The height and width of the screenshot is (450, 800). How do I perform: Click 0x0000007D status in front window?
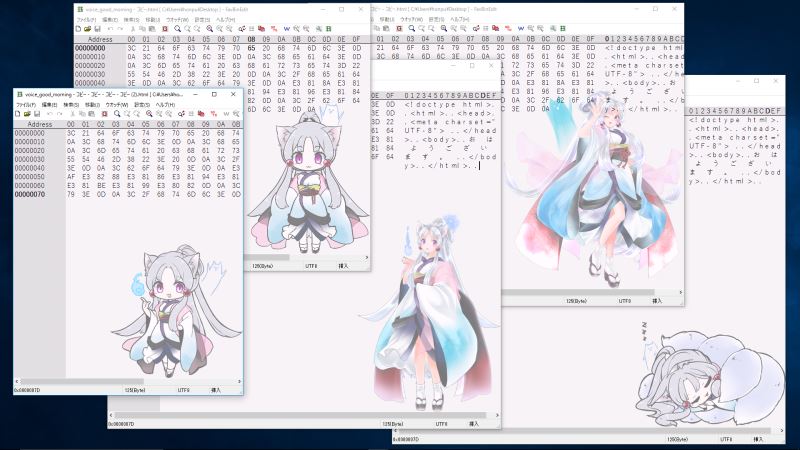pos(27,390)
